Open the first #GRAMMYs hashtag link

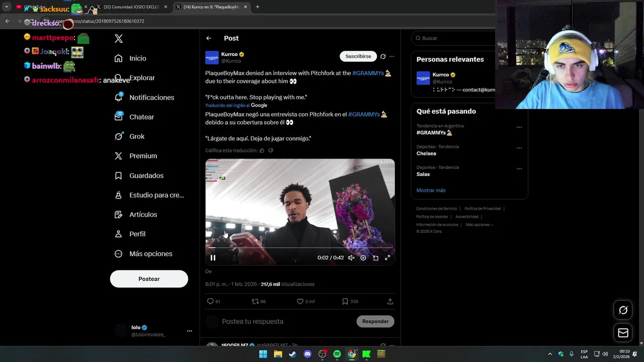(x=371, y=73)
